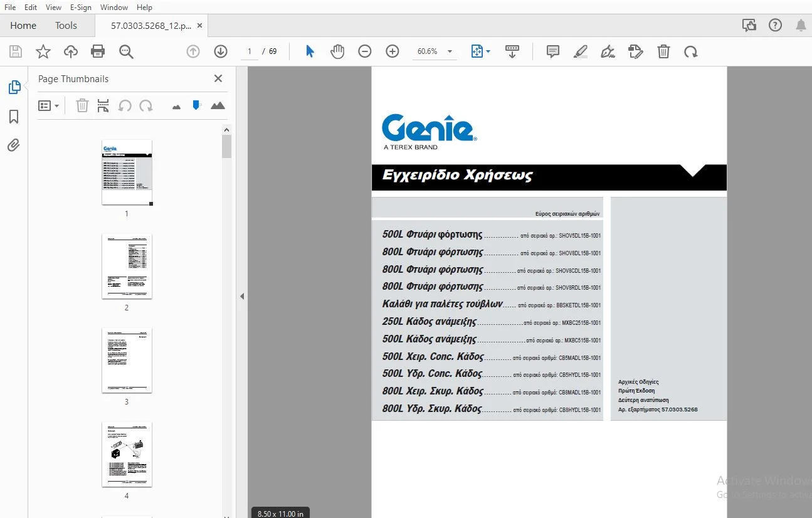Viewport: 812px width, 518px height.
Task: Open the 60.6% zoom level dropdown
Action: [x=435, y=51]
